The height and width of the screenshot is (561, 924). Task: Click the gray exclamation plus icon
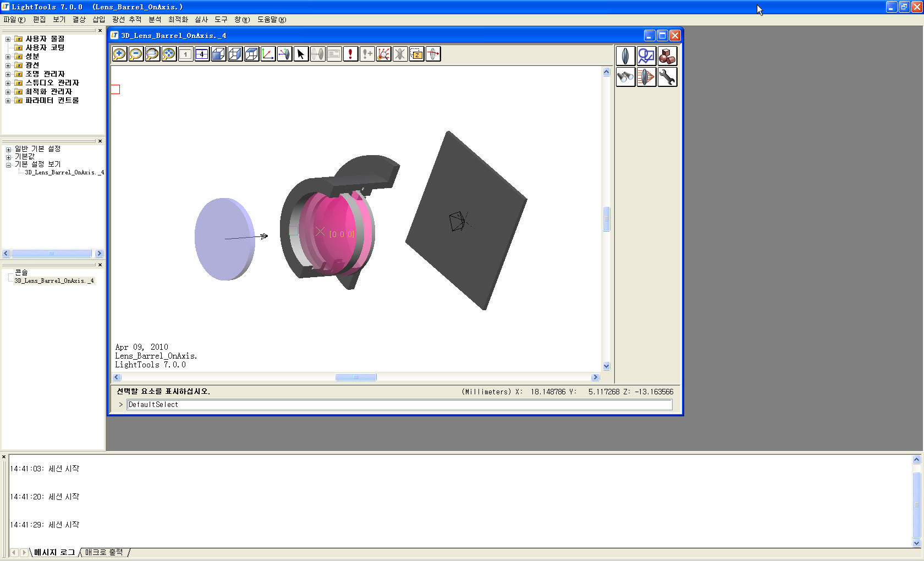[367, 54]
